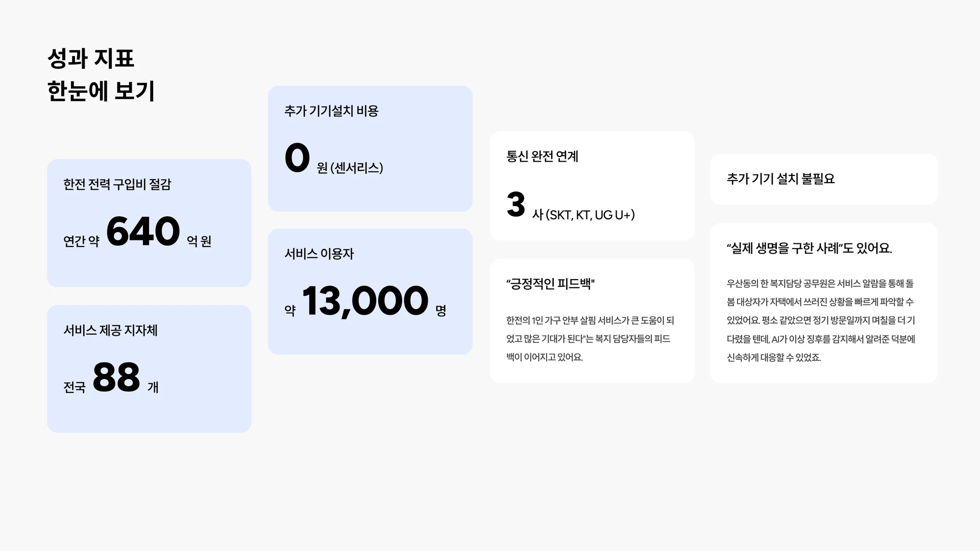Click the "실제 생명을 구한 사례" heading
Screen dimensions: 980x551
pos(809,248)
